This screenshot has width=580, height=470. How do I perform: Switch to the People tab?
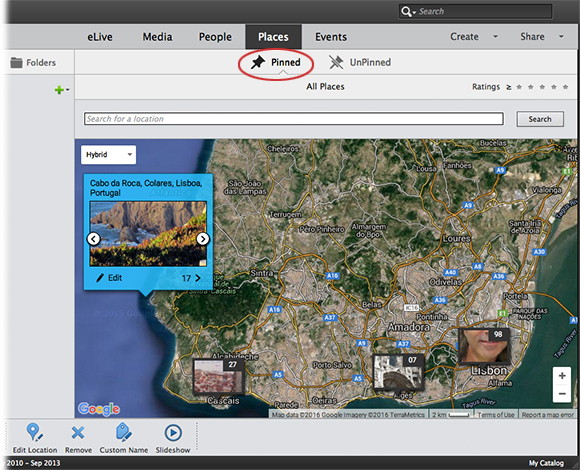tap(215, 37)
